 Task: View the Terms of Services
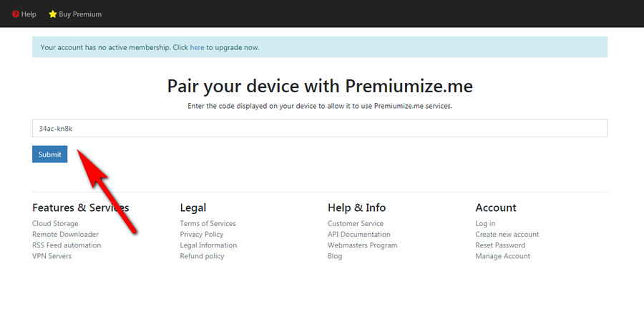(x=208, y=223)
